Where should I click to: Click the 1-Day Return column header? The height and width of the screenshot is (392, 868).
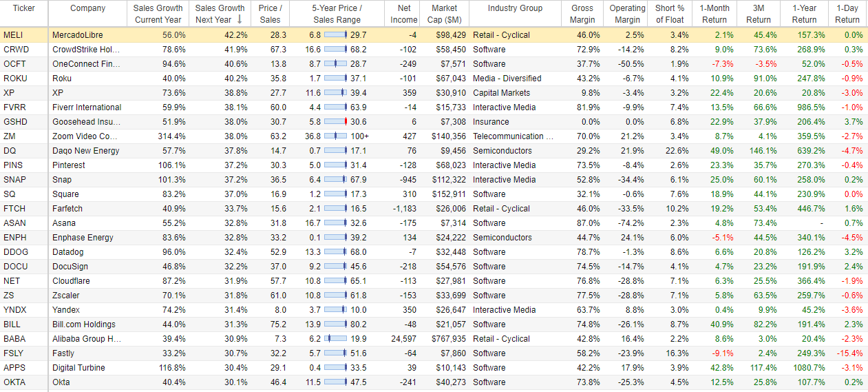(847, 14)
